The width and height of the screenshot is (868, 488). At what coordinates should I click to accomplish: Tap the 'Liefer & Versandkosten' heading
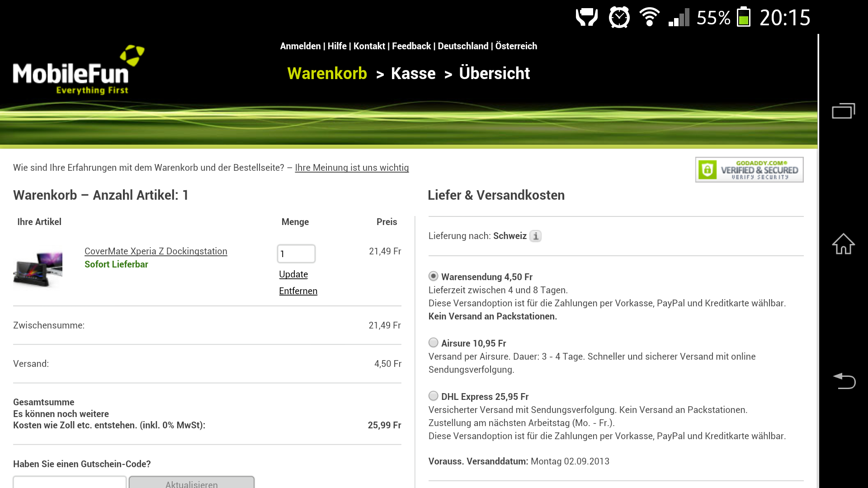[496, 195]
